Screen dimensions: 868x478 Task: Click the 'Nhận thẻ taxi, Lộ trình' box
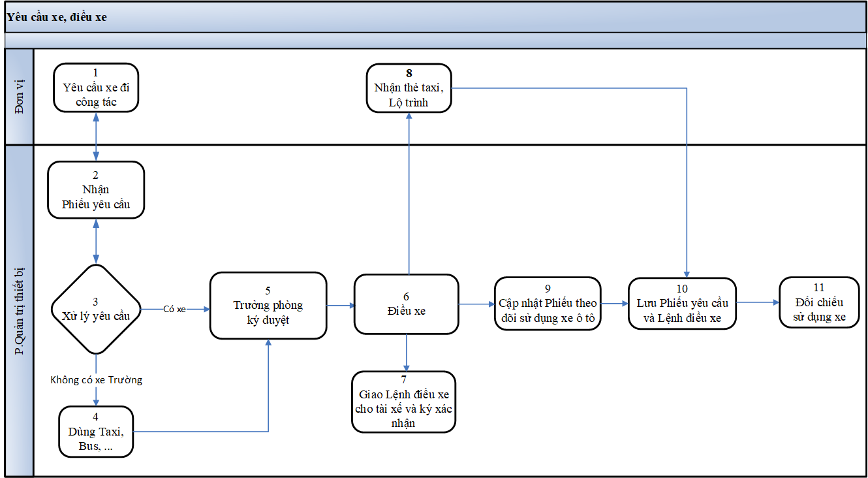pos(409,88)
